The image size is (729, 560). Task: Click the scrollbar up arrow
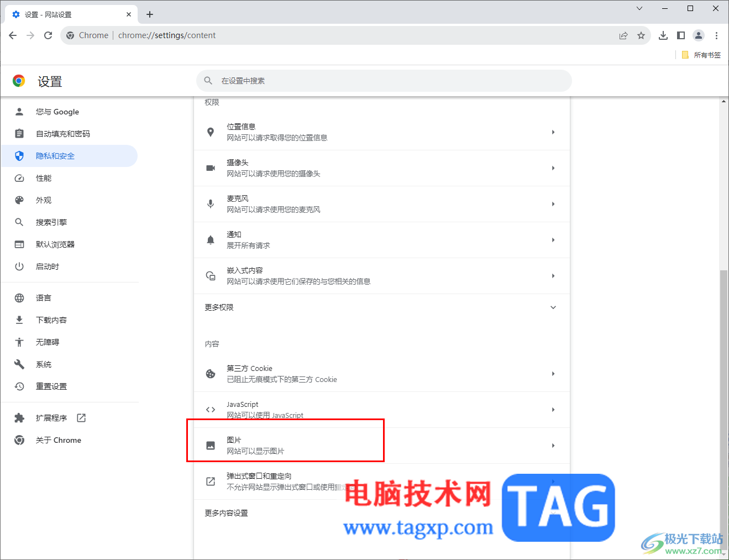pyautogui.click(x=723, y=101)
